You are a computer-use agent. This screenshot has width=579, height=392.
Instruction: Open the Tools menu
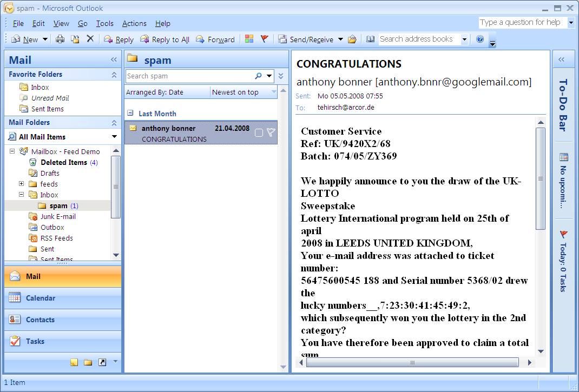(x=104, y=23)
